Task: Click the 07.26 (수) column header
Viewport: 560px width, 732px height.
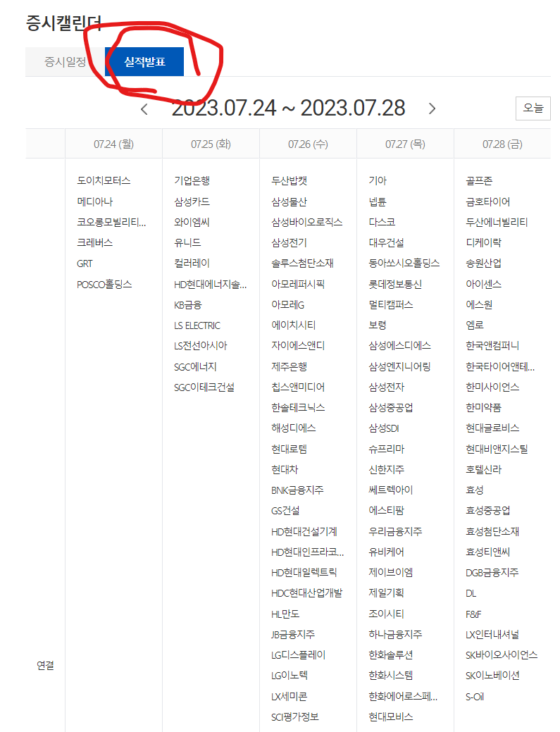Action: tap(308, 144)
